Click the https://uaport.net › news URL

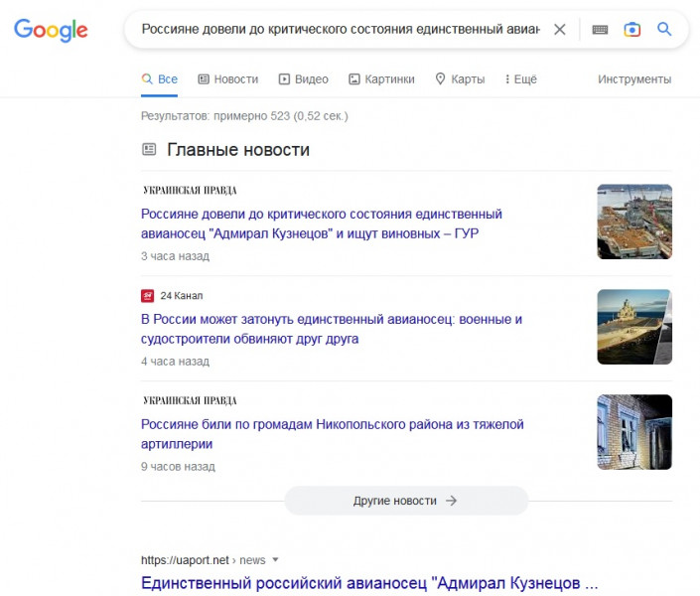(204, 560)
